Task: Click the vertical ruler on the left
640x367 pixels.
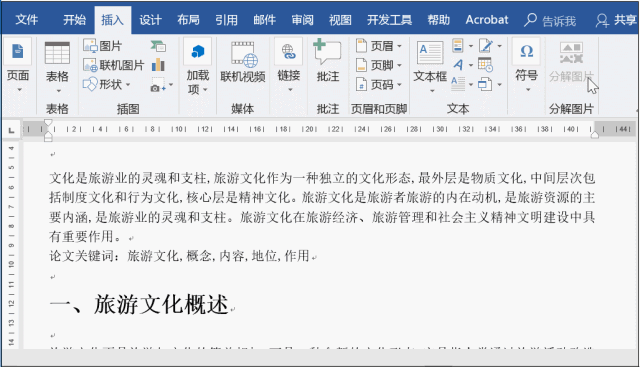Action: point(11,245)
